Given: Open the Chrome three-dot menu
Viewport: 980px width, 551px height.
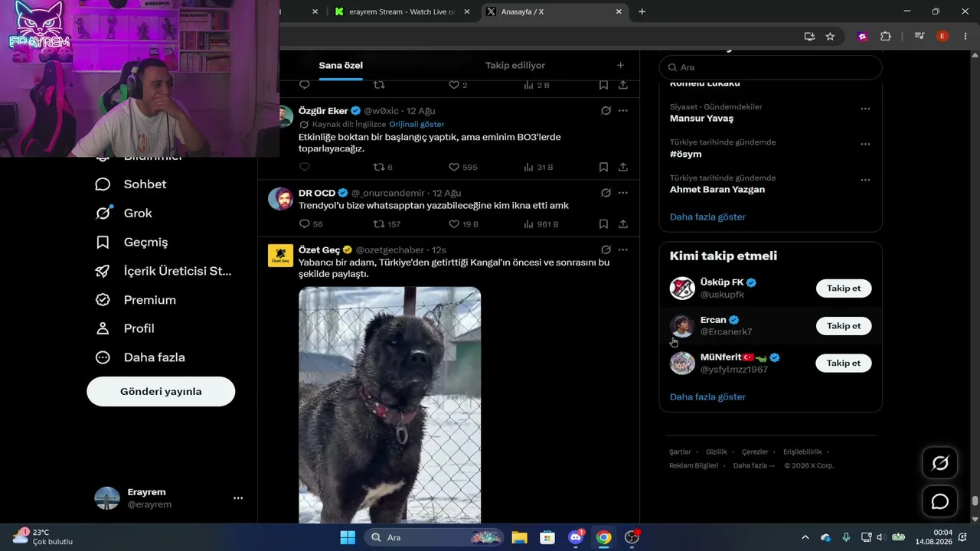Looking at the screenshot, I should pos(965,36).
